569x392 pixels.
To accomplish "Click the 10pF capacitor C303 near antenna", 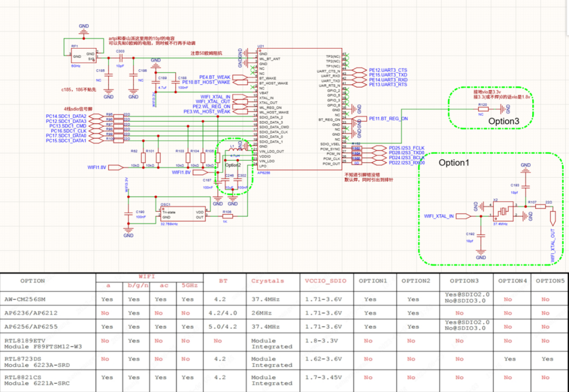I will 121,57.
